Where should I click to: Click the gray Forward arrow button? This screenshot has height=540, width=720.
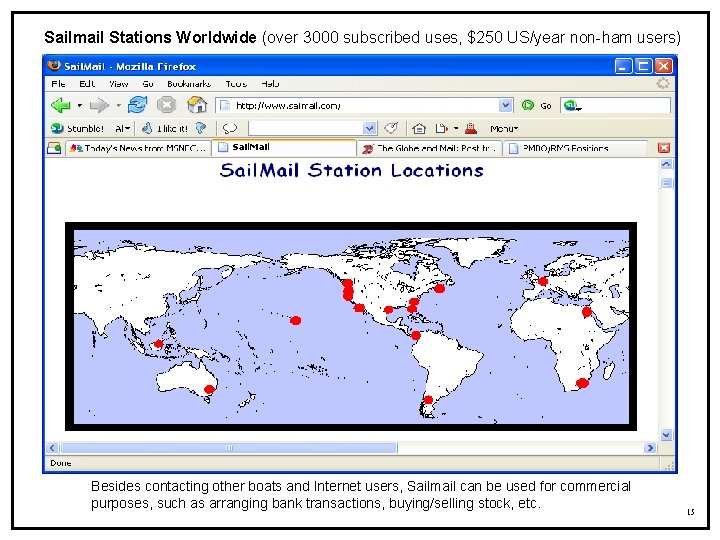click(x=99, y=106)
